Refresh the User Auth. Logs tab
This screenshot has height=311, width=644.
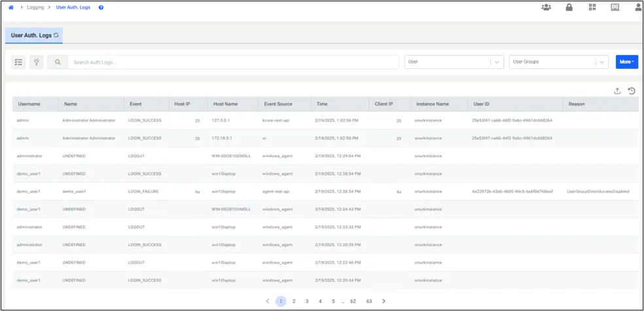tap(56, 35)
